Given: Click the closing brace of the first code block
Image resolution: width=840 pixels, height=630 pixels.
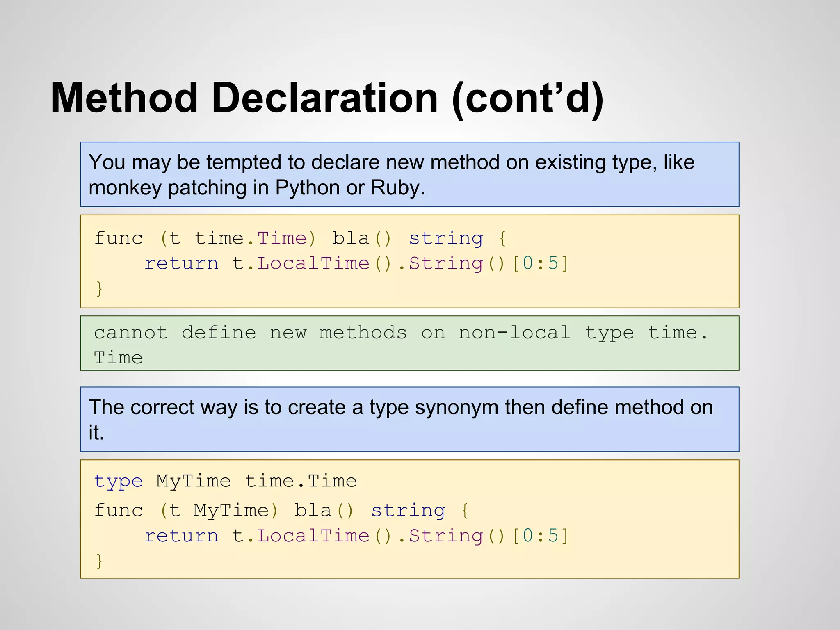Looking at the screenshot, I should (x=99, y=289).
